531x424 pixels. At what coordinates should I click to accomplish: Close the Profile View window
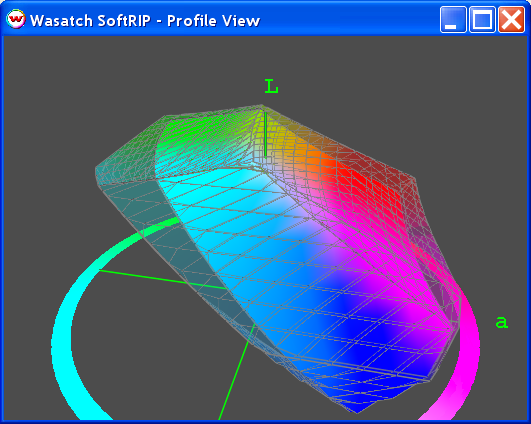511,20
